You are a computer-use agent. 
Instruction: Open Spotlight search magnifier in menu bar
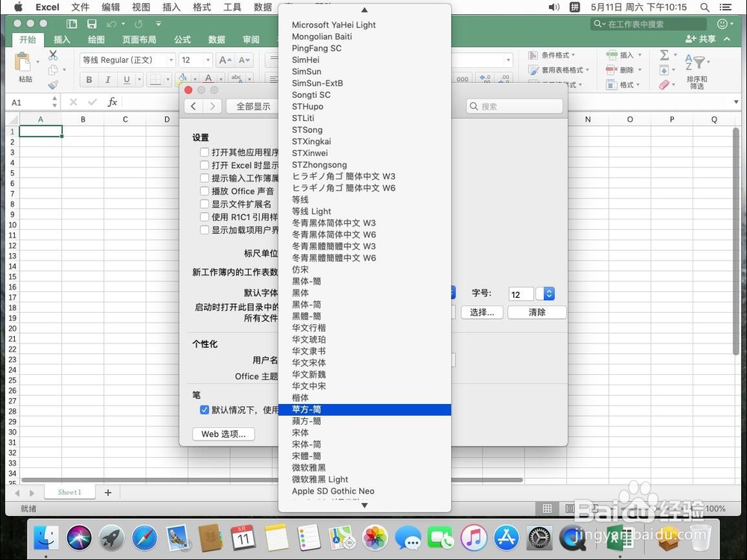pos(704,7)
